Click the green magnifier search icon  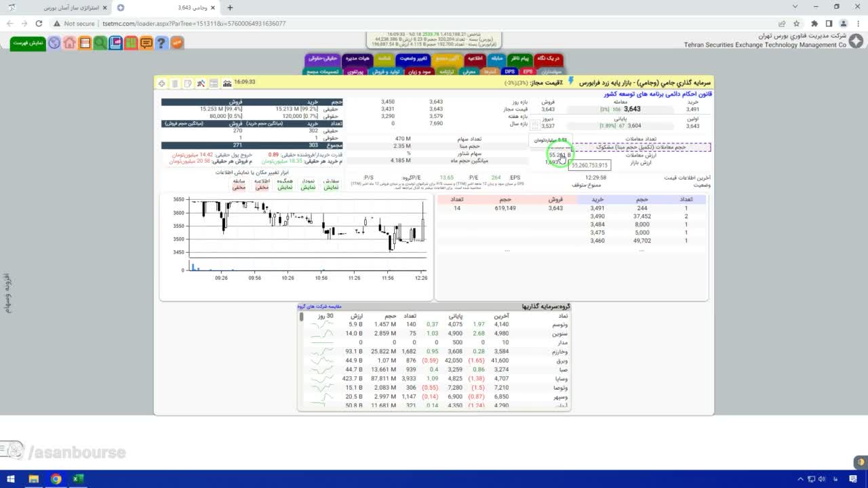click(100, 43)
